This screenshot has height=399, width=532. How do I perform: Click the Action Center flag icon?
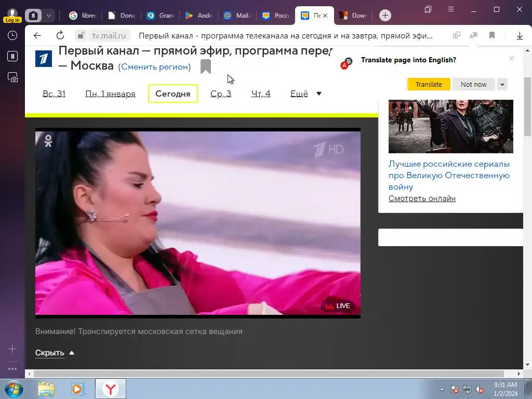click(454, 390)
